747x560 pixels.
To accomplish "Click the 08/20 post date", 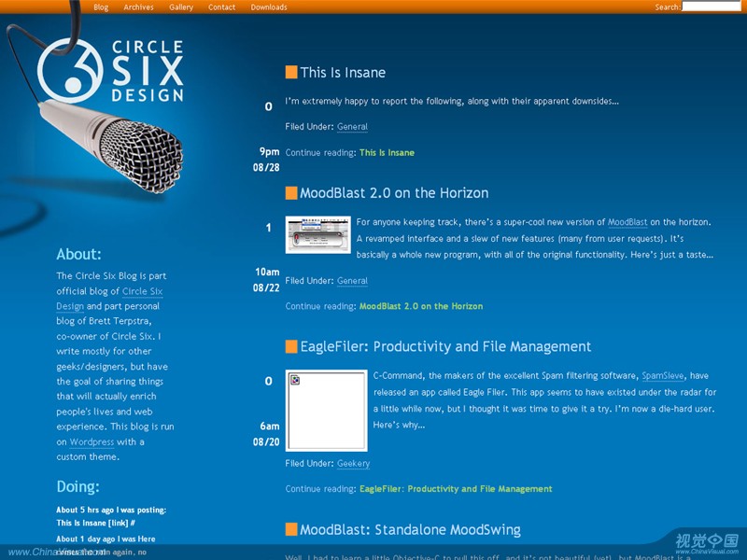I will click(x=266, y=441).
